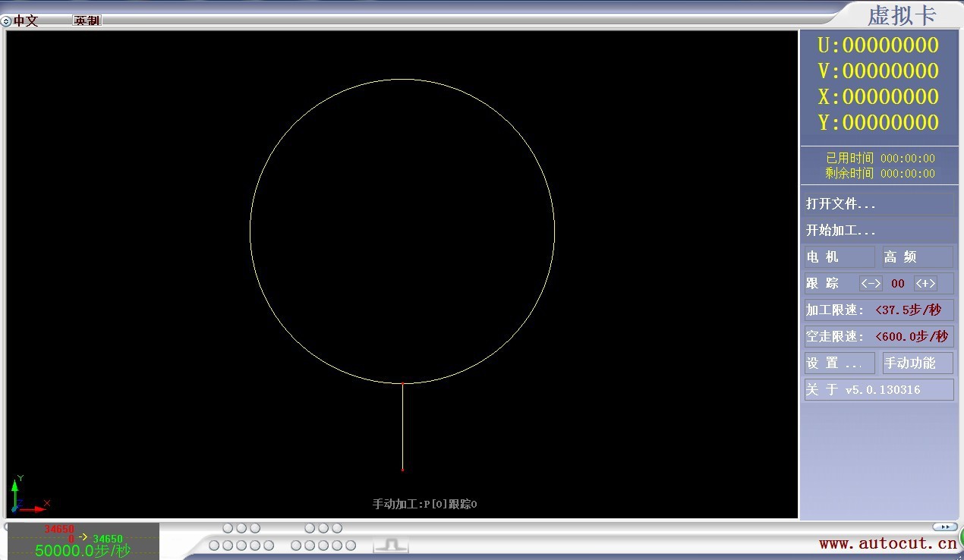This screenshot has width=964, height=560.
Task: Toggle the 高频 (high frequency) switch
Action: coord(917,257)
